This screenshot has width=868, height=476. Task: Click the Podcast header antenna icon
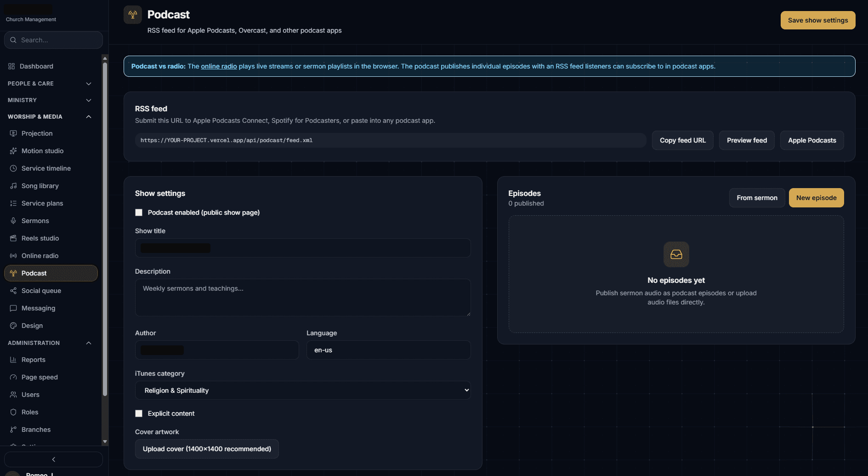133,15
